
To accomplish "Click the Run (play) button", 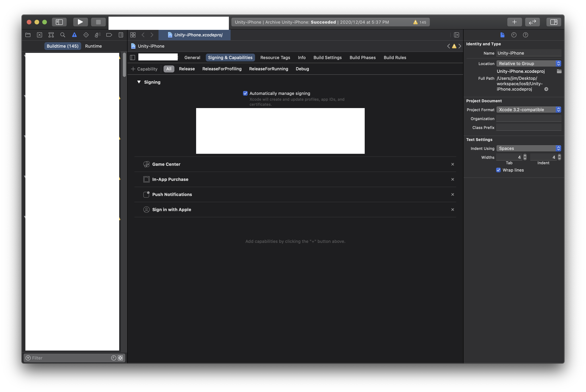I will click(x=80, y=22).
